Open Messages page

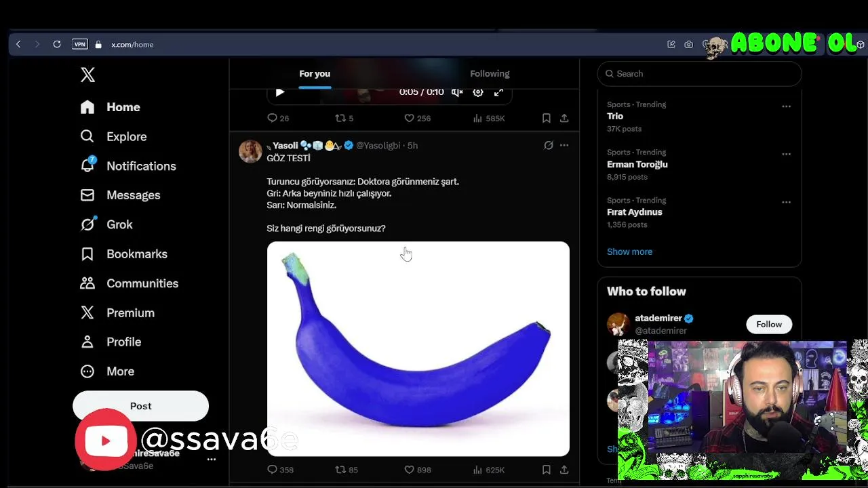120,195
